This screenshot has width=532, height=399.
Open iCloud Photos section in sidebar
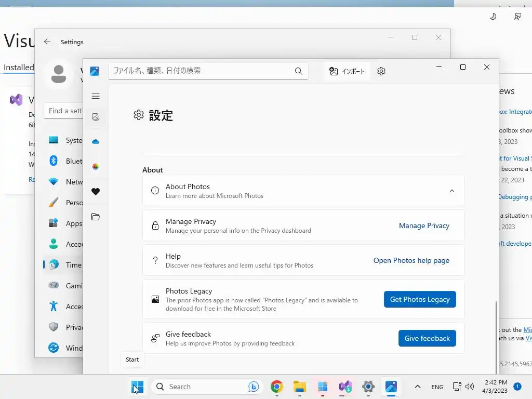click(96, 167)
